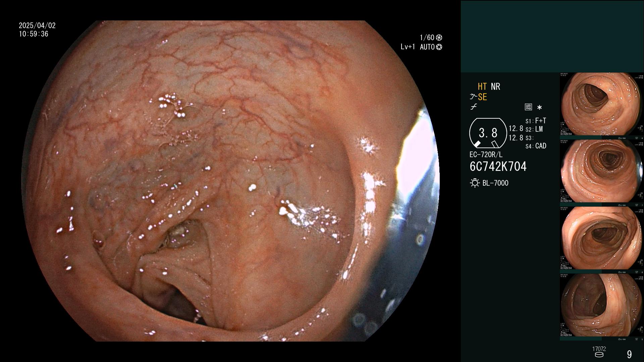Open the second thumbnail of concentric folds
644x362 pixels.
tap(601, 171)
